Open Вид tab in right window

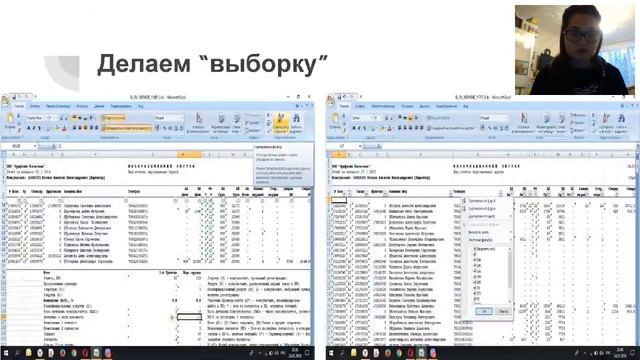466,106
